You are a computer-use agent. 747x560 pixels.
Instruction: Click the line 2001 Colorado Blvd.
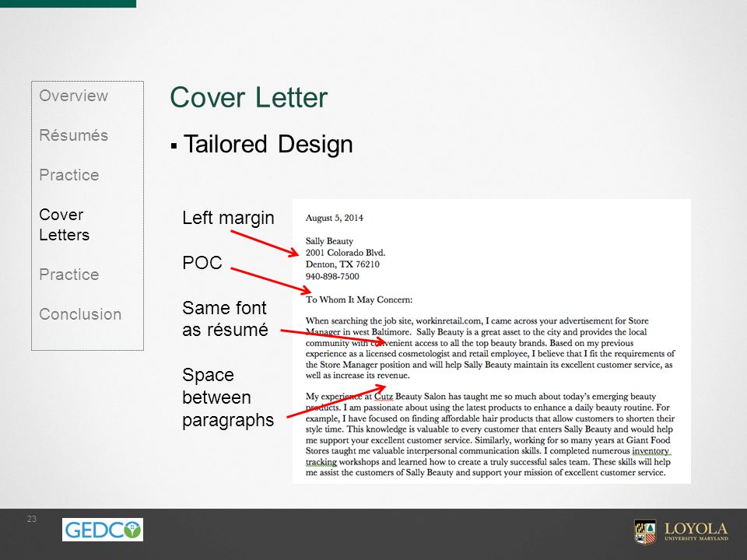click(345, 252)
